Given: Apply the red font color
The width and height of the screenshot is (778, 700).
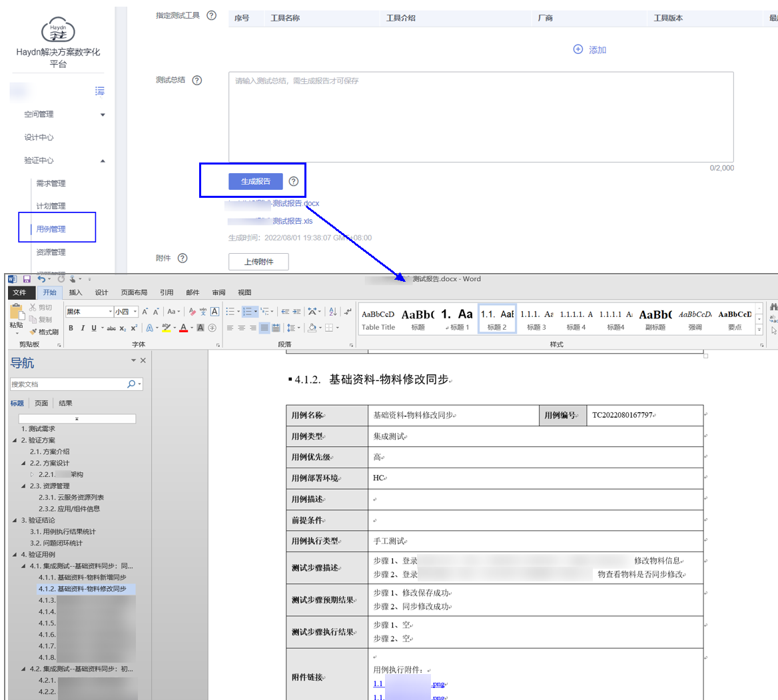Looking at the screenshot, I should pos(184,328).
